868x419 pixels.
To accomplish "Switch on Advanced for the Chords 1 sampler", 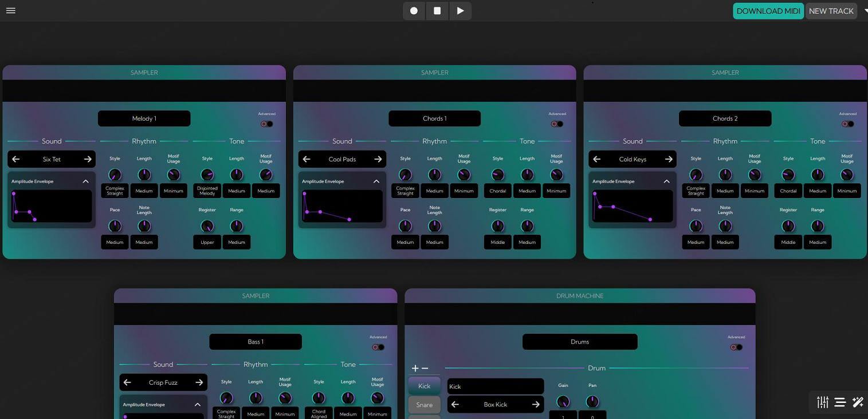I will [556, 124].
